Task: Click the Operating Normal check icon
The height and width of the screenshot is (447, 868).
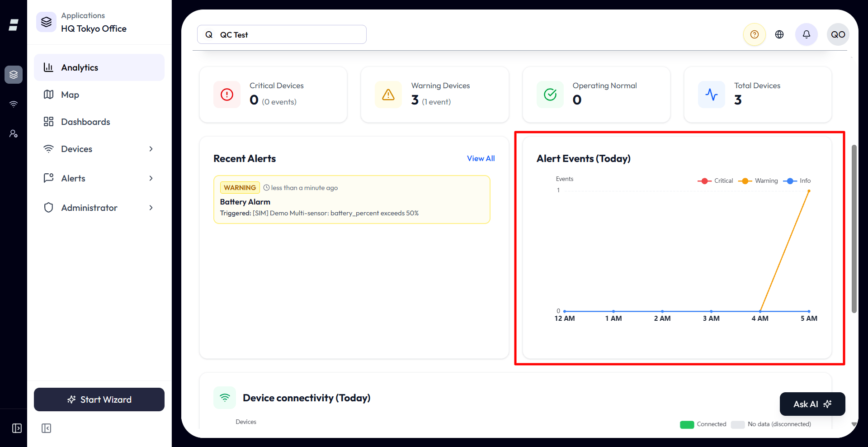Action: tap(550, 95)
